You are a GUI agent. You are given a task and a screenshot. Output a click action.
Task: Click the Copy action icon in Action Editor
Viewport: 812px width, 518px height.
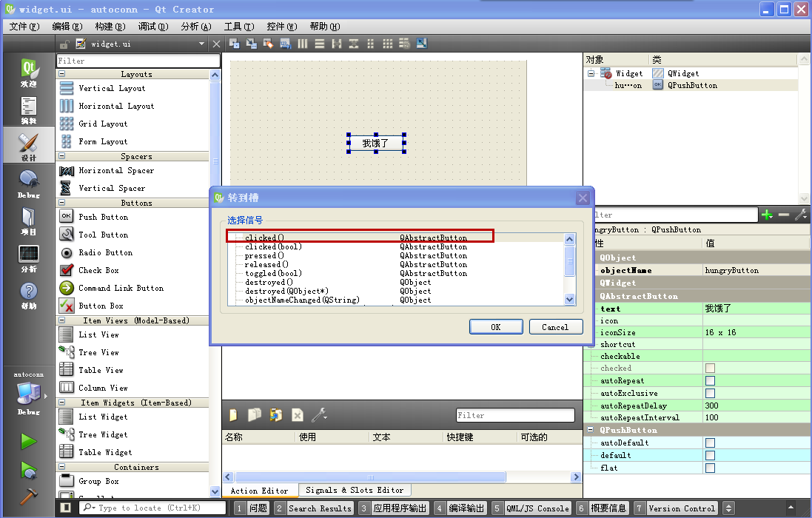pos(255,415)
